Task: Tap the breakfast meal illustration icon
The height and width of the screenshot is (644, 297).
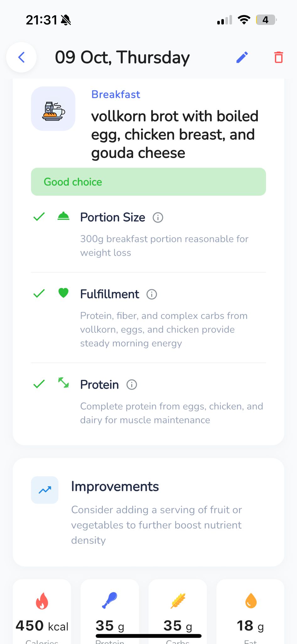Action: 53,109
